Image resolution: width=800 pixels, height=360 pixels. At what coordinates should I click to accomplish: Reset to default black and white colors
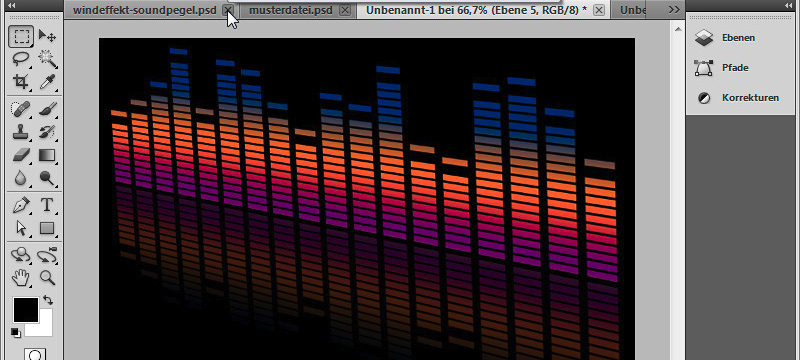[15, 333]
